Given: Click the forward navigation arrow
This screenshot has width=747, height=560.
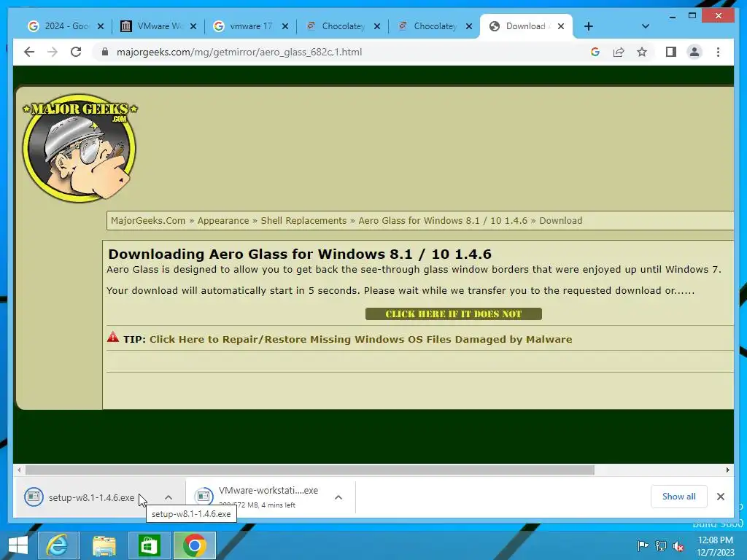Looking at the screenshot, I should (x=53, y=52).
